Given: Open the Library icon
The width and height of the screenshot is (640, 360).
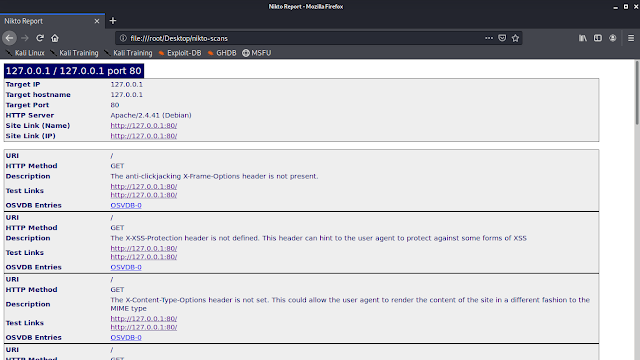Looking at the screenshot, I should tap(583, 38).
